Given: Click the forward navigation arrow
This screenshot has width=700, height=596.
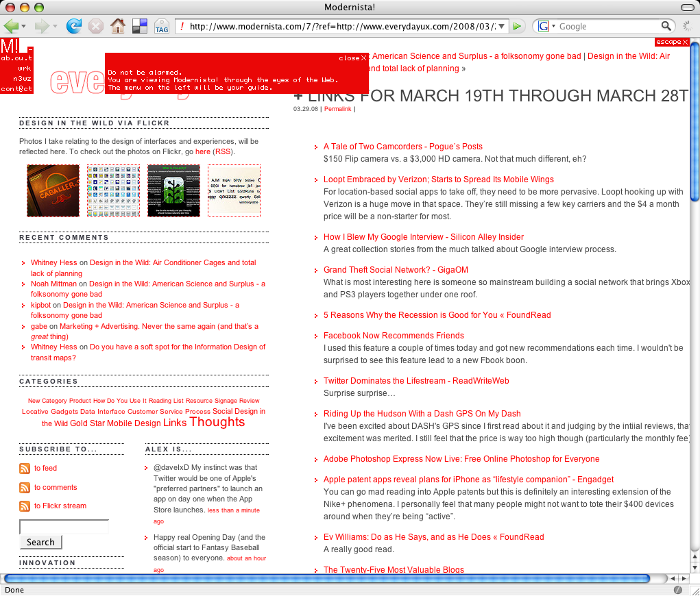Looking at the screenshot, I should click(42, 26).
